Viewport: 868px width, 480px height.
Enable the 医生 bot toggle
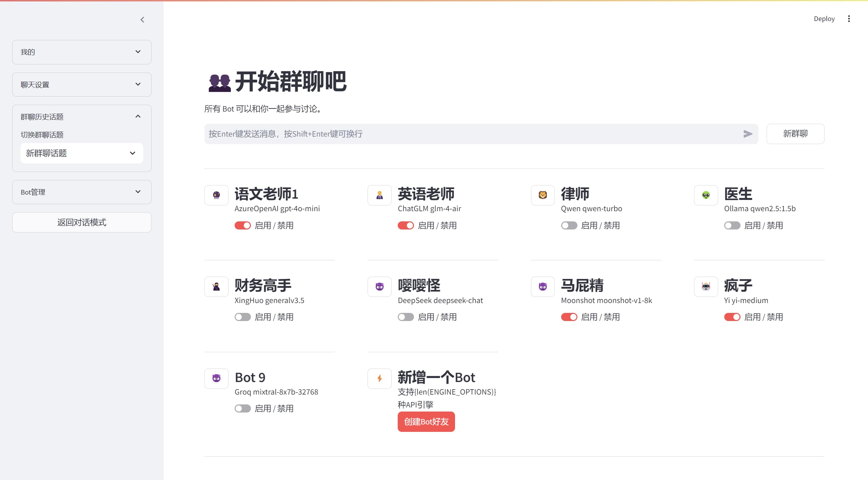(732, 225)
